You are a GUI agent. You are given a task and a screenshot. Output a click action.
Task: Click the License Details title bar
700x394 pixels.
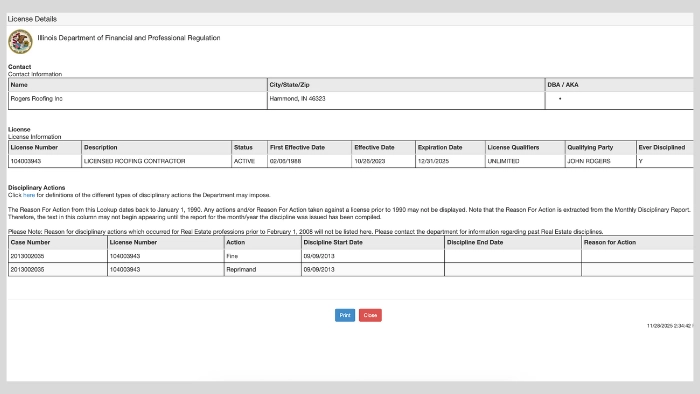350,19
